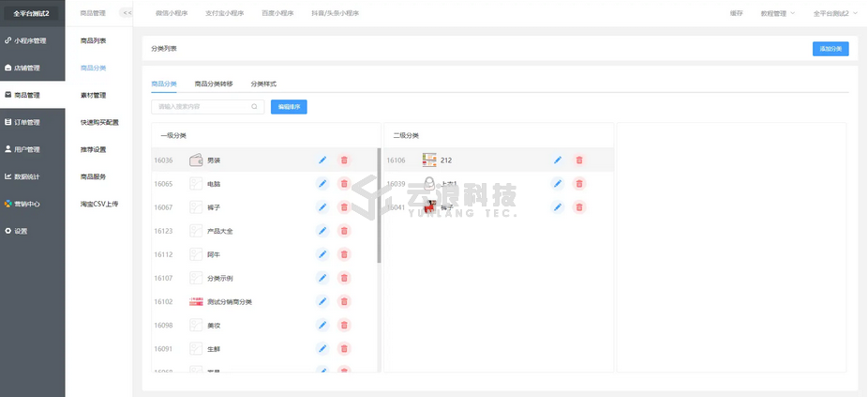Open the 全平台测试2 account dropdown at top right
Viewport: 868px width, 397px height.
pyautogui.click(x=834, y=13)
